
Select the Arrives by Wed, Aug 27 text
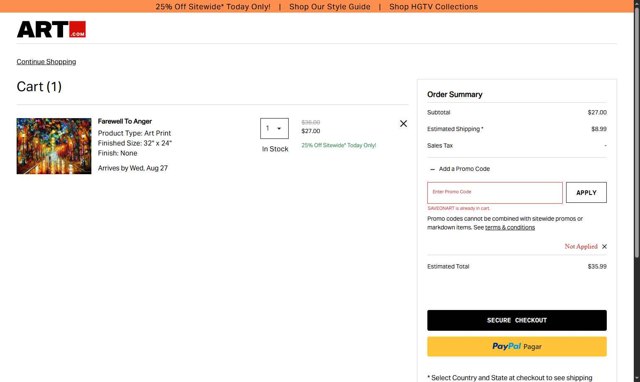coord(133,168)
